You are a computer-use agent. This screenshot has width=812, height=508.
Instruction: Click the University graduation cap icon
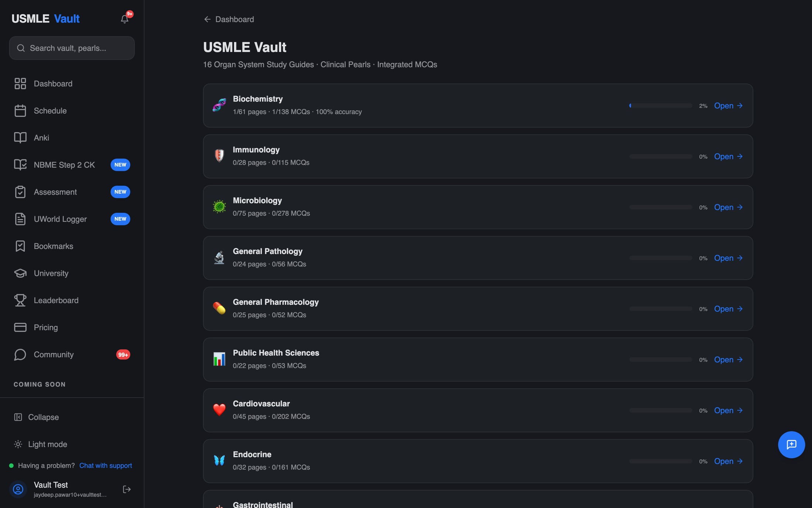[x=20, y=273]
